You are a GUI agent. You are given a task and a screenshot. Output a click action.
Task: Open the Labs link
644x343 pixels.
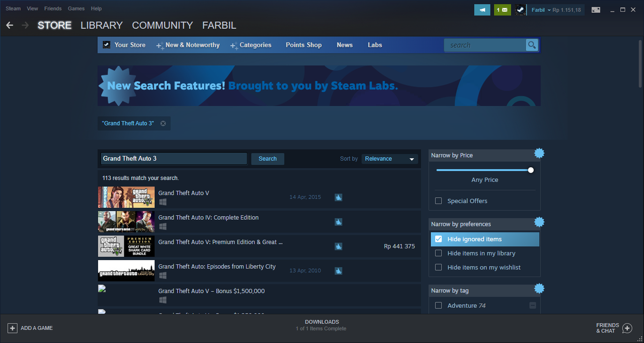click(375, 45)
